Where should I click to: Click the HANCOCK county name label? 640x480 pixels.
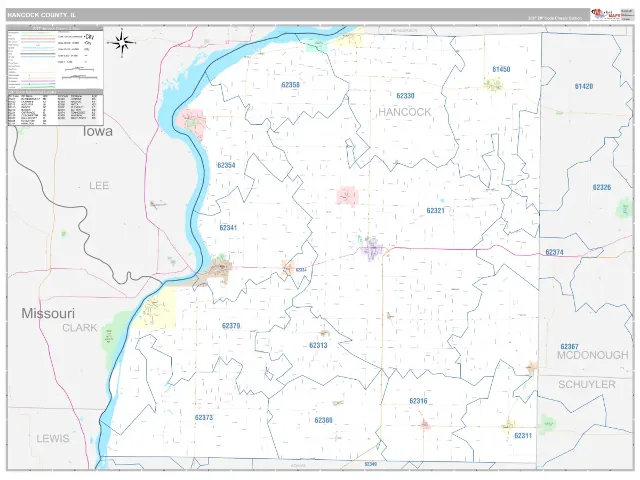[x=404, y=112]
